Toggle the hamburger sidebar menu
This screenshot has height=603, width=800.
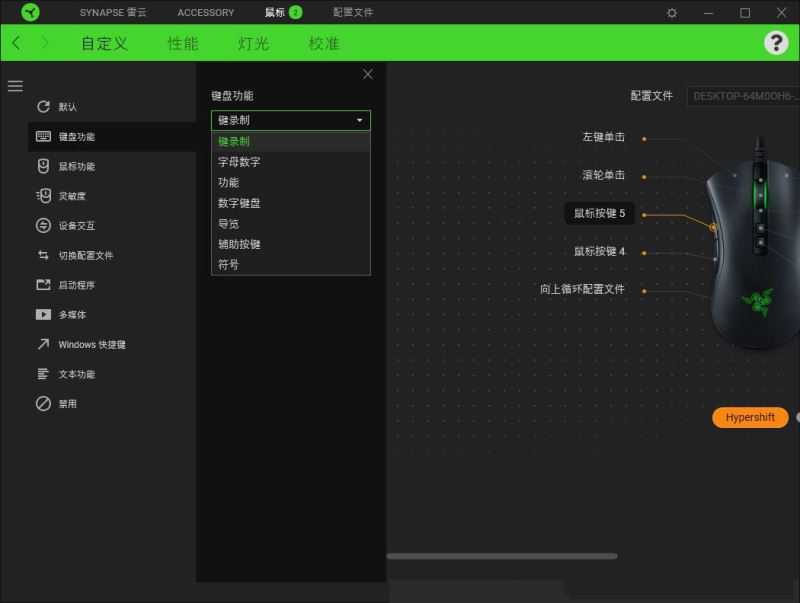(x=15, y=86)
